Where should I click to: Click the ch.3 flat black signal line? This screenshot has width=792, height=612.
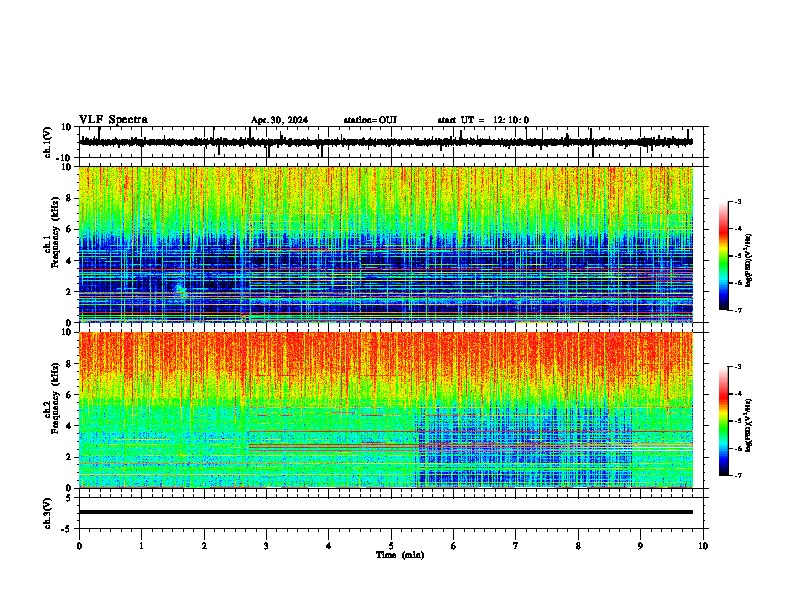(386, 512)
